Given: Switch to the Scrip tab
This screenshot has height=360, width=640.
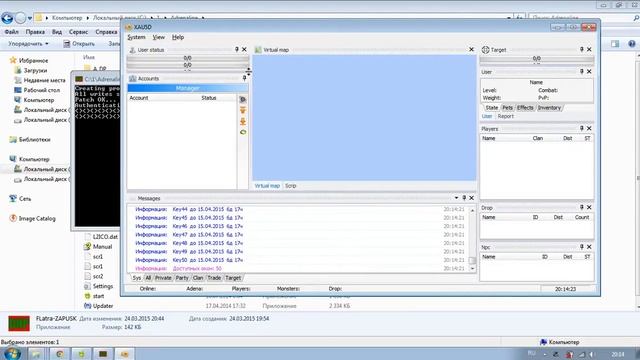Looking at the screenshot, I should point(290,186).
